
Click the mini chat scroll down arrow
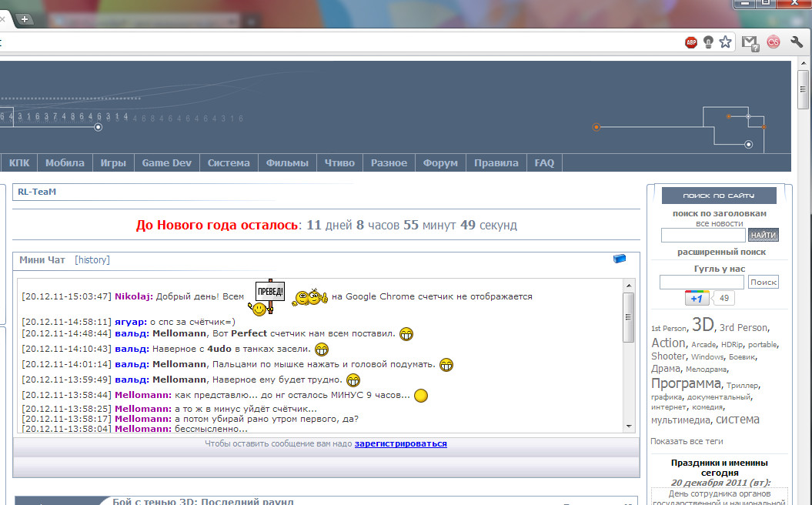pos(629,426)
